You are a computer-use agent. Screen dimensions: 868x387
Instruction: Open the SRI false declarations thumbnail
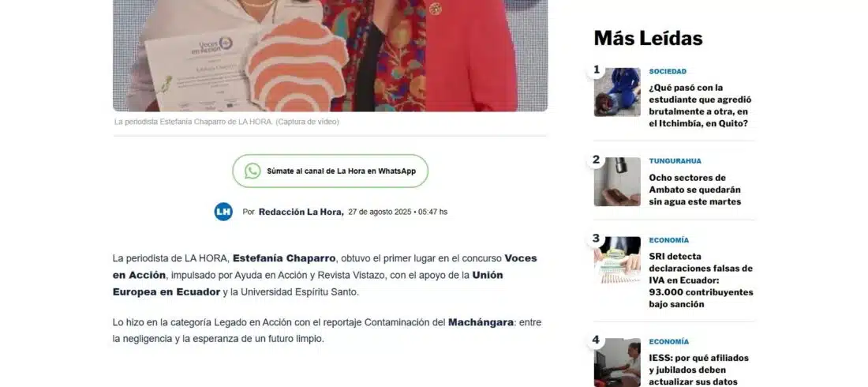(617, 261)
